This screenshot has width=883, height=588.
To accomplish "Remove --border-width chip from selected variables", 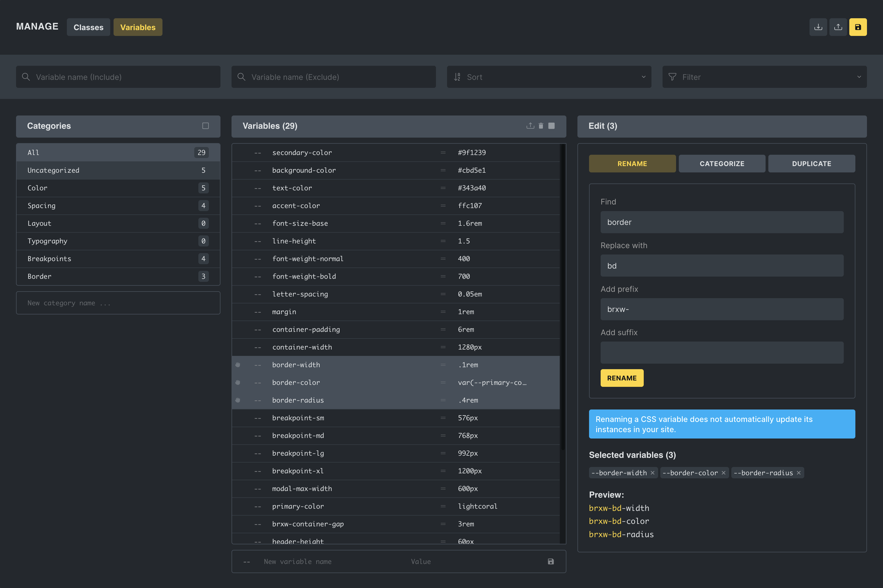I will (652, 473).
